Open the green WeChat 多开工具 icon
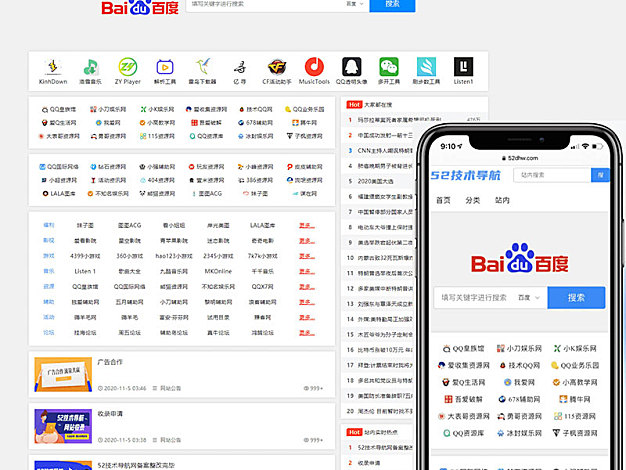 (x=389, y=67)
